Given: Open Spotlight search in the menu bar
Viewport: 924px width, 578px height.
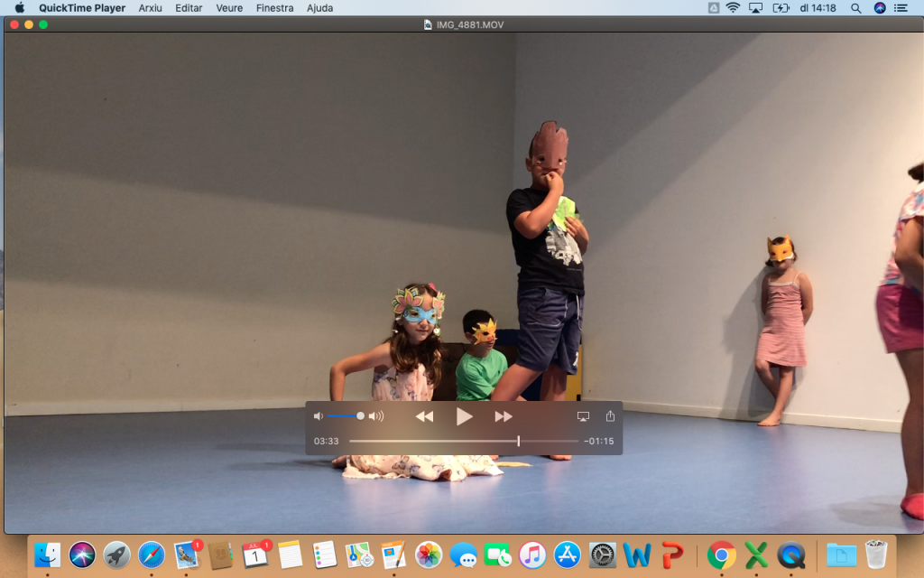Looking at the screenshot, I should point(855,8).
